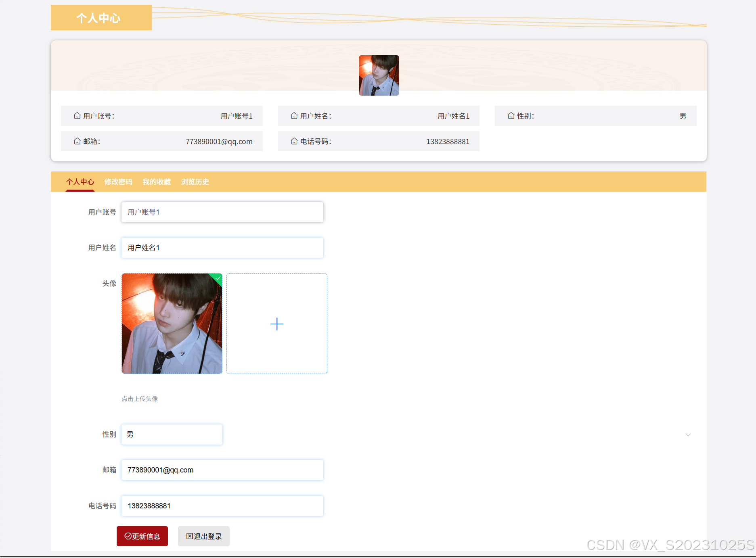756x558 pixels.
Task: Switch to the 个人中心 tab
Action: [x=80, y=182]
